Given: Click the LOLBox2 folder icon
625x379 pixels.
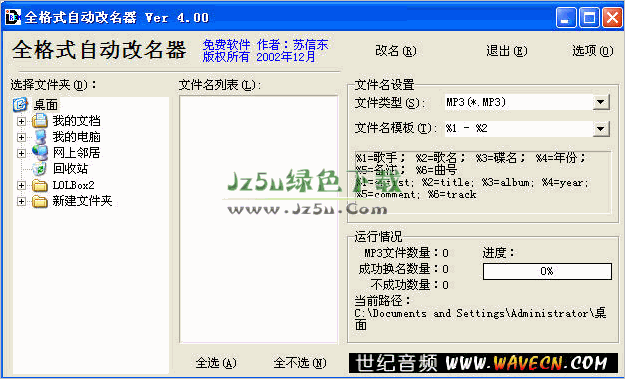Looking at the screenshot, I should 40,185.
